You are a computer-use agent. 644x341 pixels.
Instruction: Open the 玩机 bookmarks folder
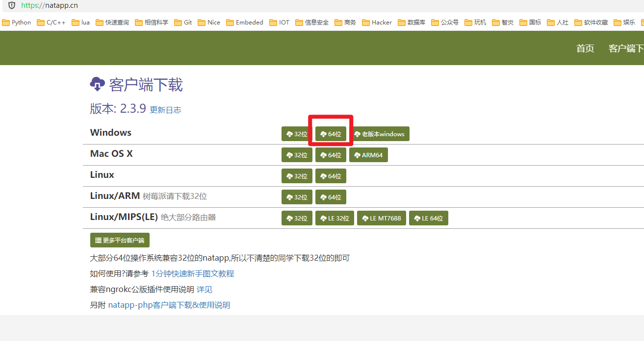(475, 23)
